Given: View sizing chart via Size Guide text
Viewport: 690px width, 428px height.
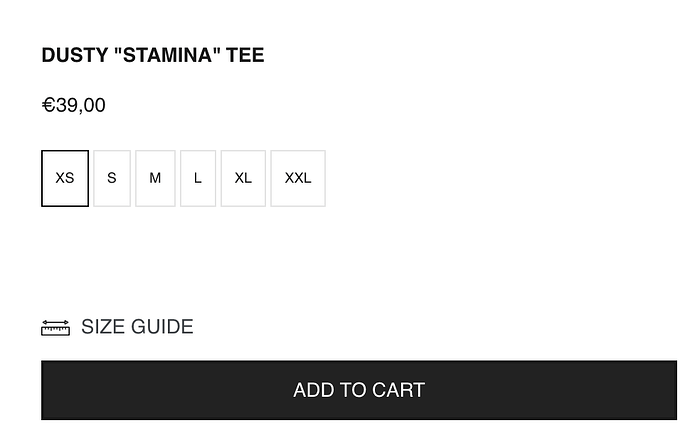Looking at the screenshot, I should tap(137, 327).
